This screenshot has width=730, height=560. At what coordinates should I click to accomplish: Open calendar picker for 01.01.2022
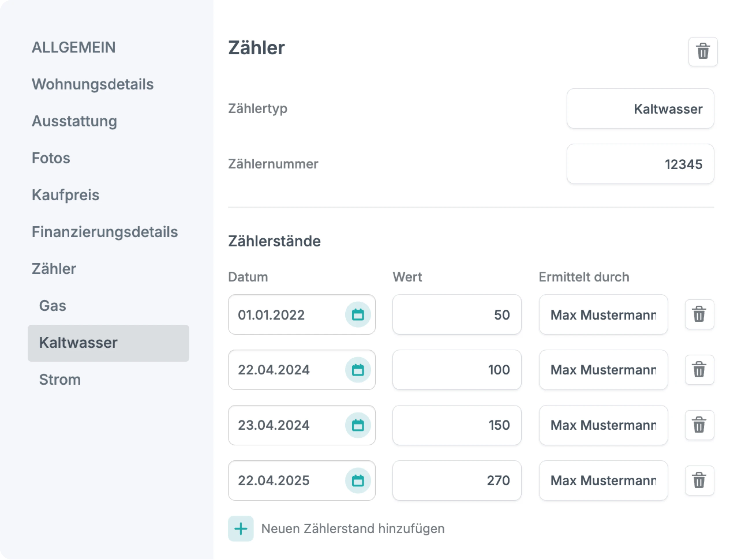[x=358, y=314]
